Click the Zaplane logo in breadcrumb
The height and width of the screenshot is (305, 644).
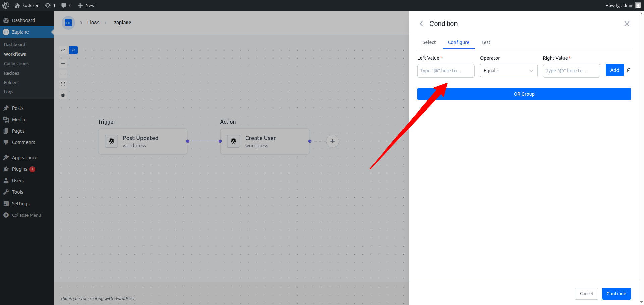tap(68, 23)
